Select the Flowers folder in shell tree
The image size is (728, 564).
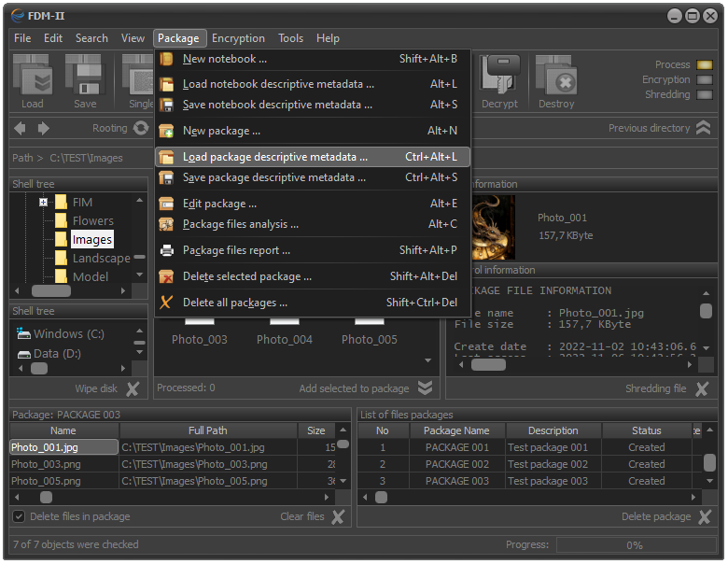(x=92, y=221)
